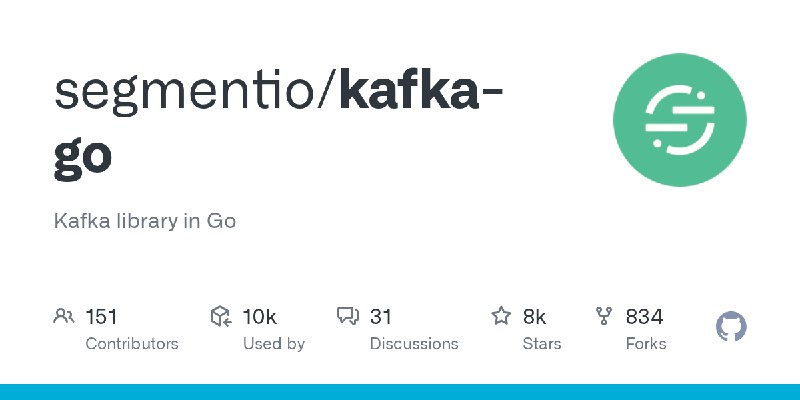
Task: Click the 'Kafka library in Go' description
Action: (145, 221)
